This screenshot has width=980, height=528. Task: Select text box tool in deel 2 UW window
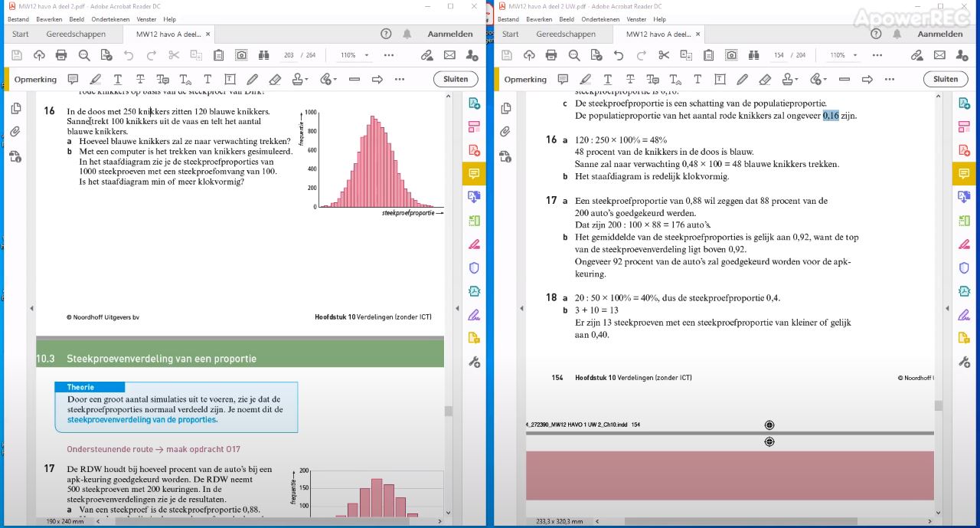(x=720, y=79)
